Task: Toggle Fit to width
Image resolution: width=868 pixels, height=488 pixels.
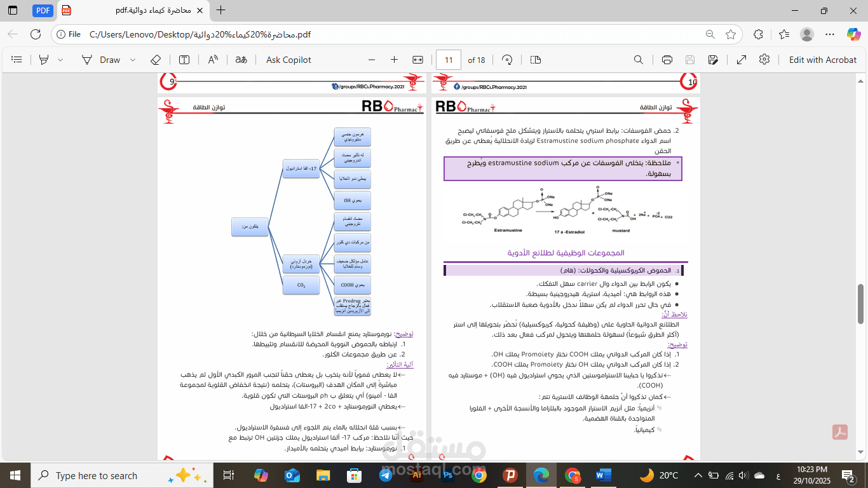Action: (x=417, y=60)
